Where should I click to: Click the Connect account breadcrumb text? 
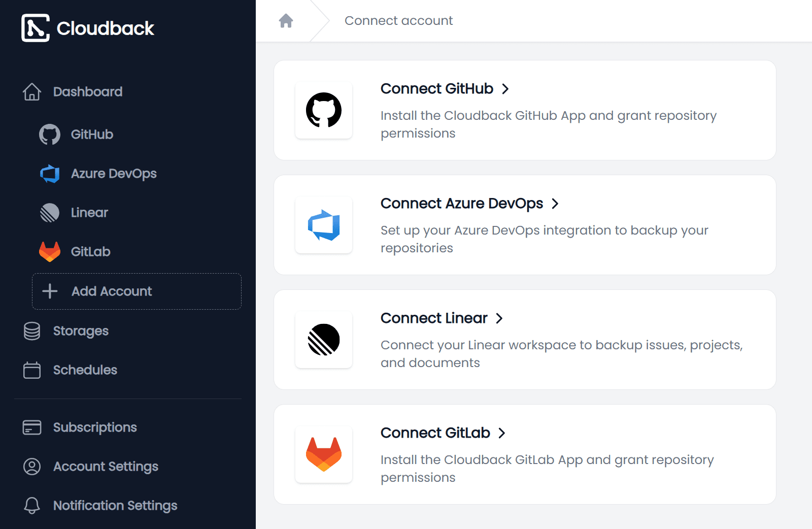[x=398, y=21]
